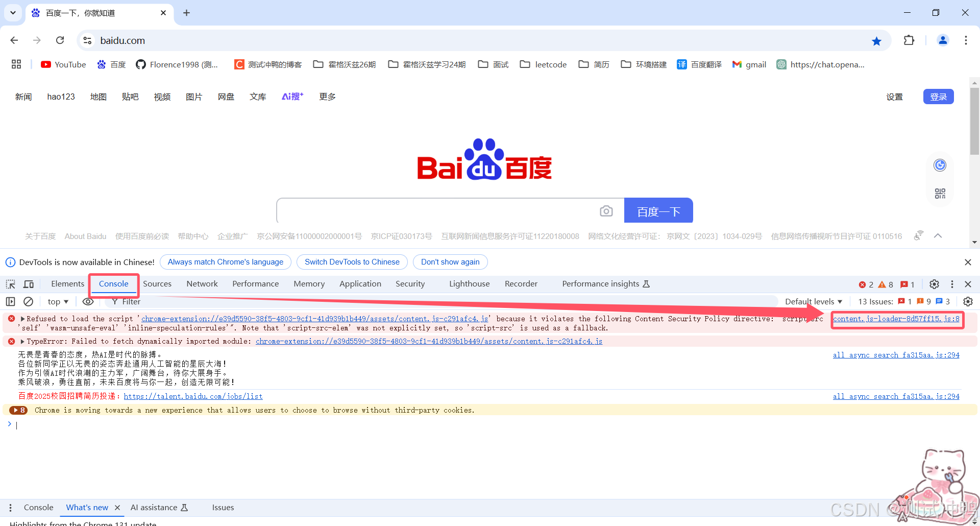This screenshot has width=980, height=526.
Task: Select the AI assistance drawer tab
Action: (x=159, y=508)
